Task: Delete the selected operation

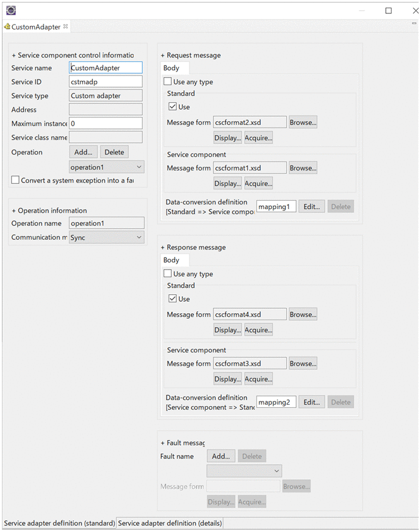Action: (114, 152)
